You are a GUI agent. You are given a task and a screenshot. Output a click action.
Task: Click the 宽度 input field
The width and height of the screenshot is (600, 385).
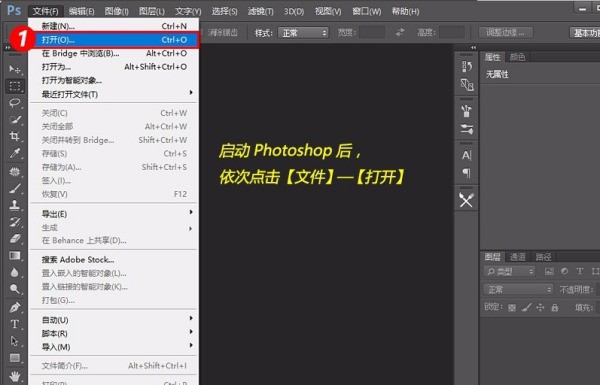pos(372,33)
